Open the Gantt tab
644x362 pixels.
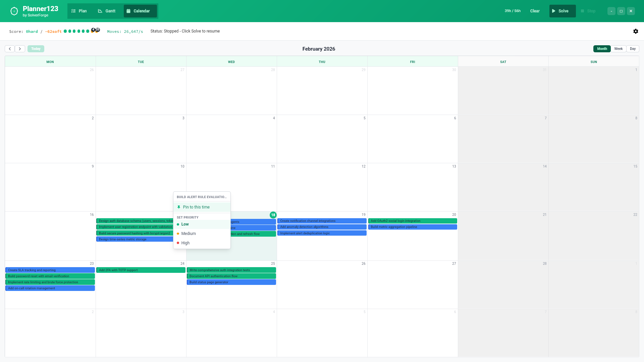[106, 11]
